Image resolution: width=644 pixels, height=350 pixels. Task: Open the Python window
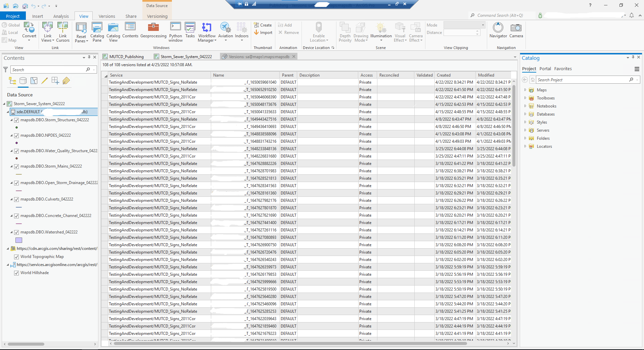175,32
